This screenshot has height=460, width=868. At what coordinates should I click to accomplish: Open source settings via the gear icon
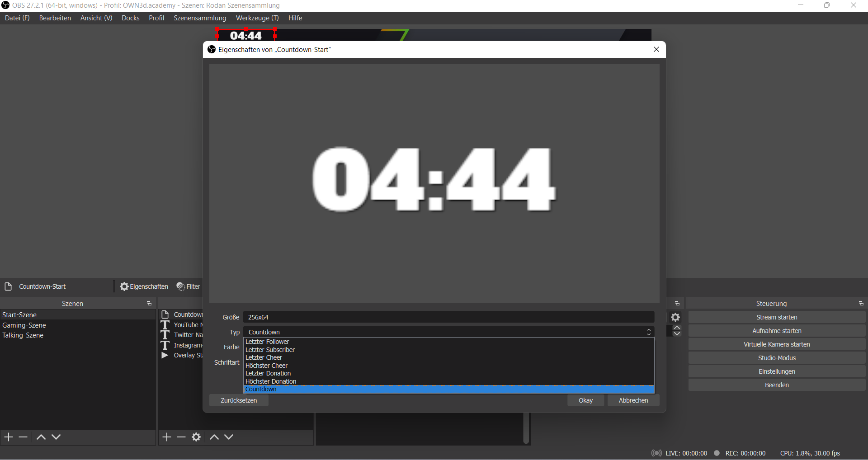pyautogui.click(x=196, y=437)
